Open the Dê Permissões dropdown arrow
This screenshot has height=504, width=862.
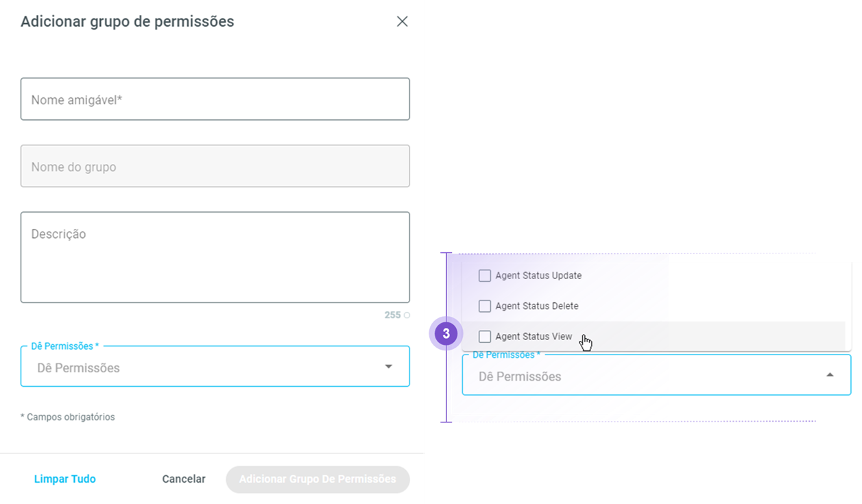pyautogui.click(x=389, y=367)
